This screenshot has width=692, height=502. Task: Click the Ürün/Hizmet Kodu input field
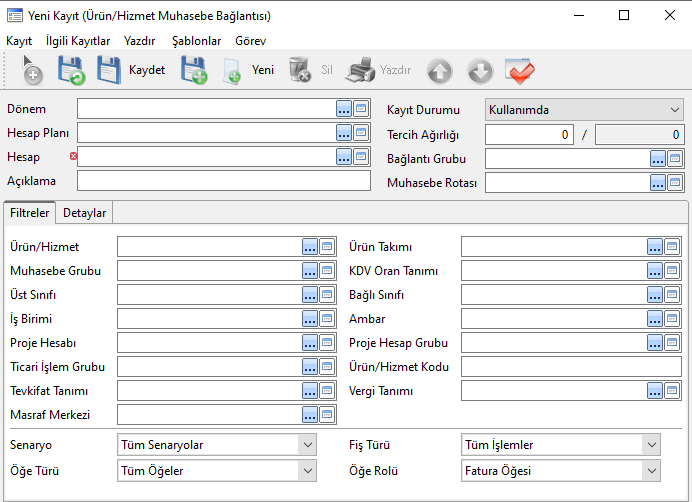tap(571, 367)
